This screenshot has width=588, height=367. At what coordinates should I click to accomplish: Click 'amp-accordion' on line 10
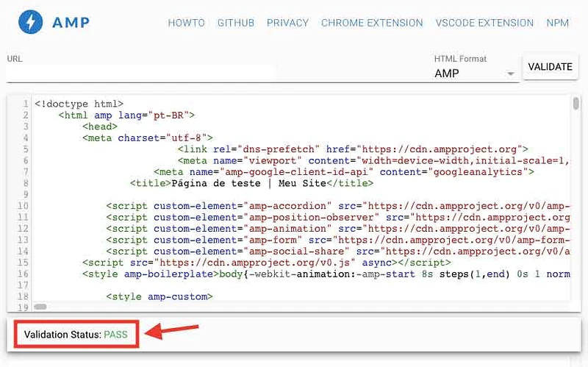287,206
